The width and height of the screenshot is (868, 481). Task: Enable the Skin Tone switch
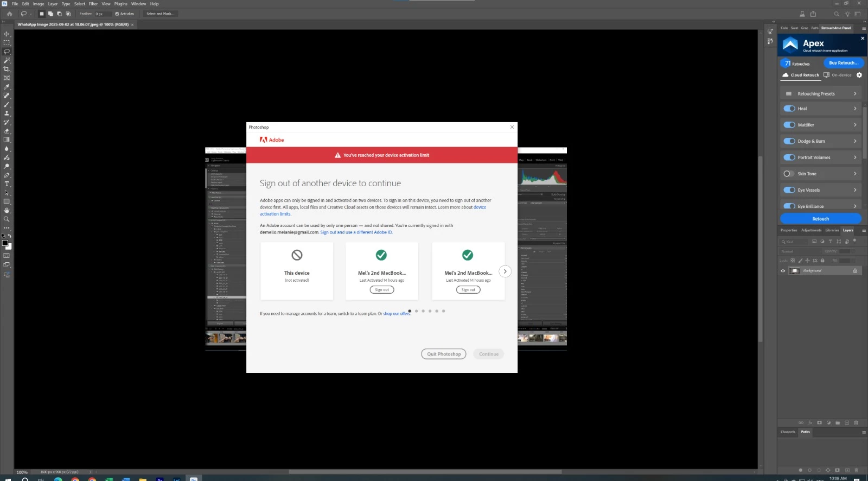click(789, 174)
